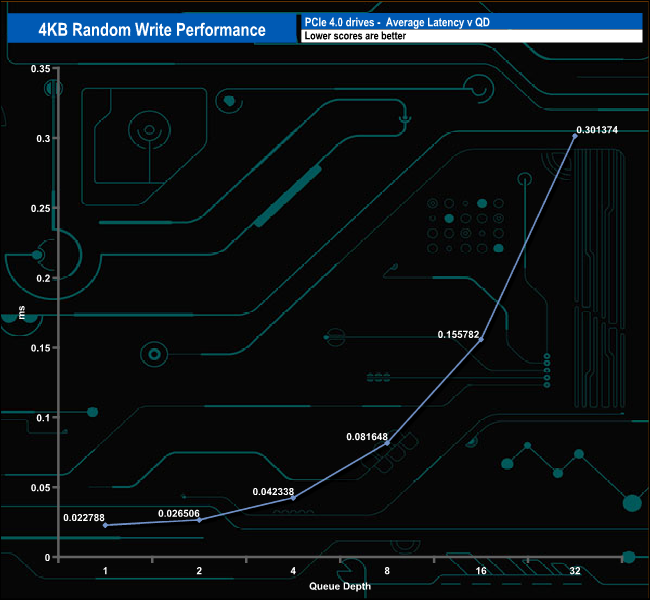
Task: Select the 0.301374 data label
Action: pyautogui.click(x=597, y=130)
